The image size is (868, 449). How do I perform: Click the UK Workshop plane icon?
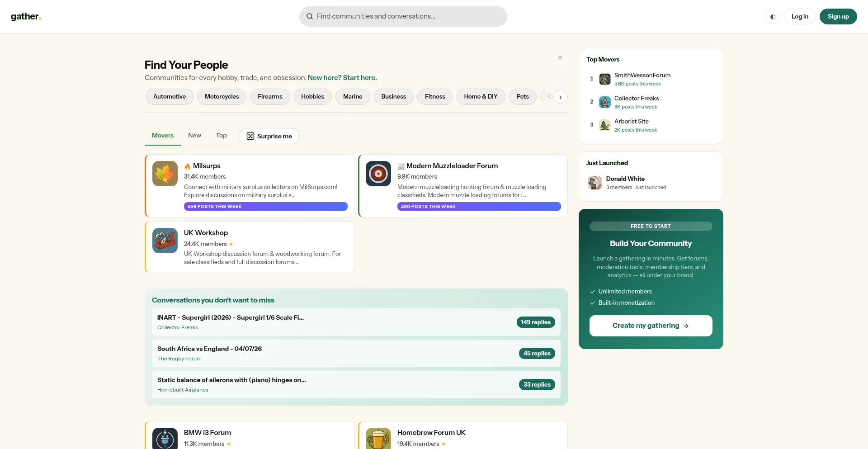coord(165,241)
